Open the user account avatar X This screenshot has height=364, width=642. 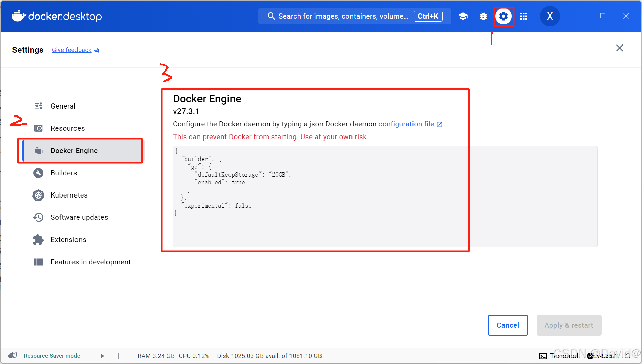coord(550,16)
